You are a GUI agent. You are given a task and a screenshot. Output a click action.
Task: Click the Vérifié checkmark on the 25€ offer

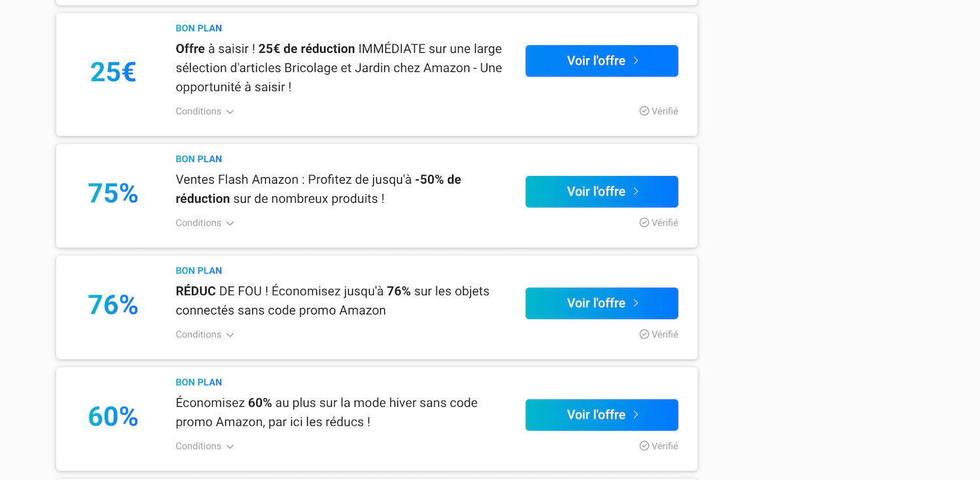644,111
